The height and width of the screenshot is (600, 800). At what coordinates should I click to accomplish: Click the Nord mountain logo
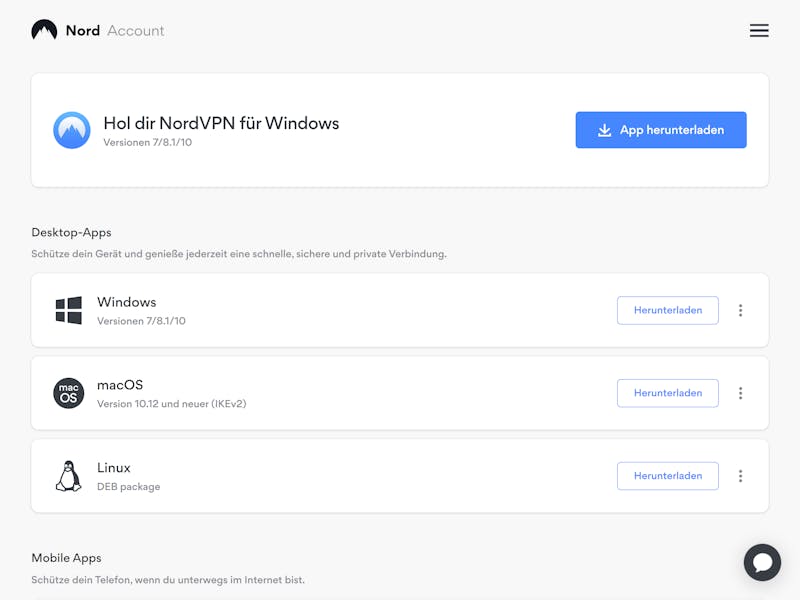click(x=44, y=30)
